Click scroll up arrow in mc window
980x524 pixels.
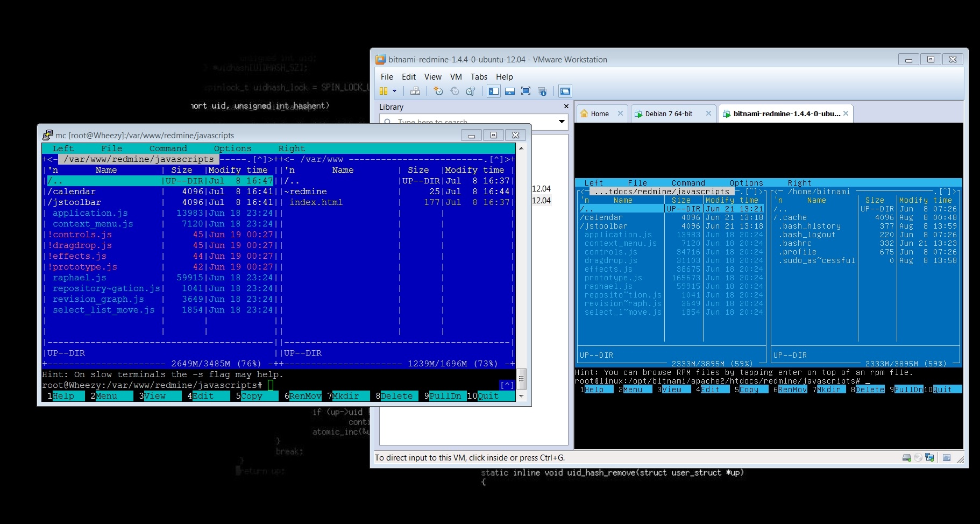[521, 148]
